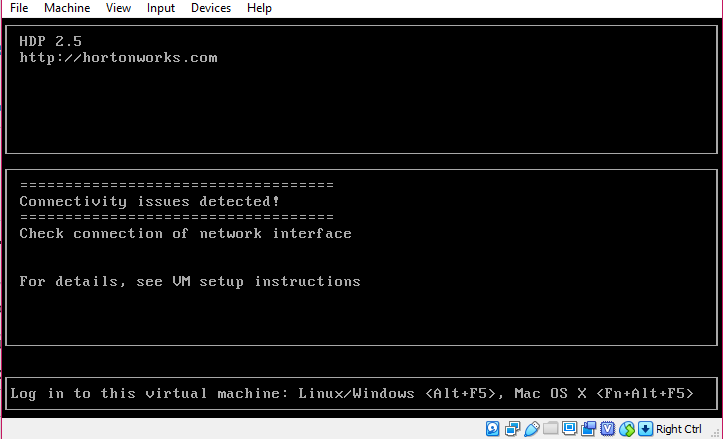The height and width of the screenshot is (439, 723).
Task: Click the For details, see VM setup instructions line
Action: click(190, 281)
